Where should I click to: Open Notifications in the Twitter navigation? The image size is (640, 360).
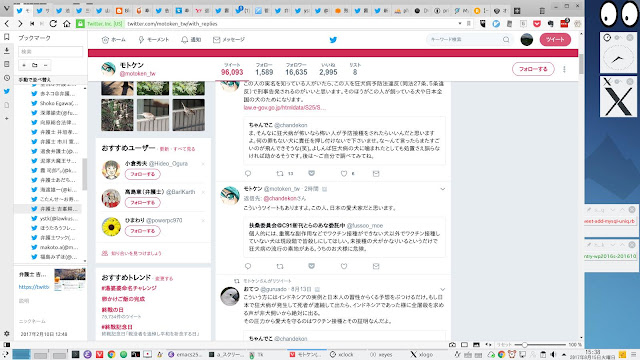tap(191, 40)
